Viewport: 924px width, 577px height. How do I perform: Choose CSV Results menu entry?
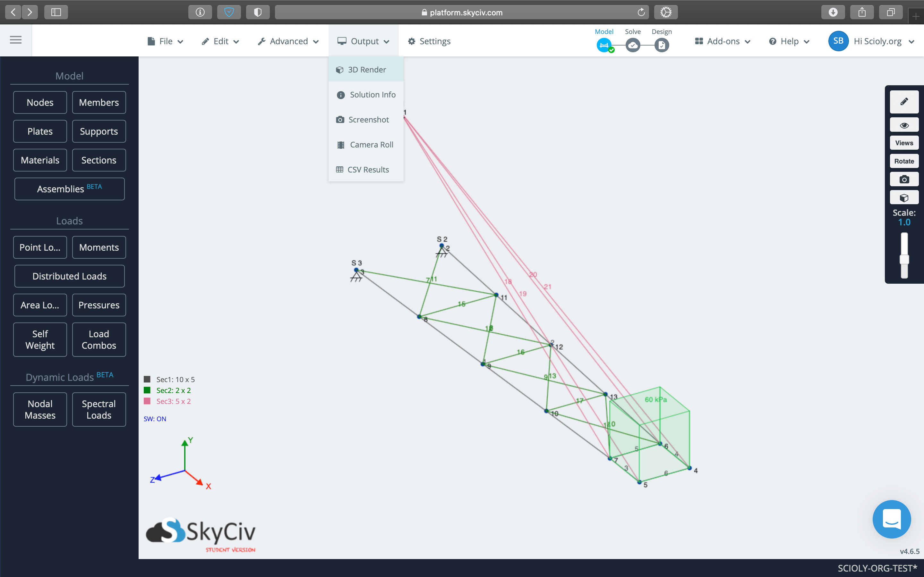[x=368, y=170]
